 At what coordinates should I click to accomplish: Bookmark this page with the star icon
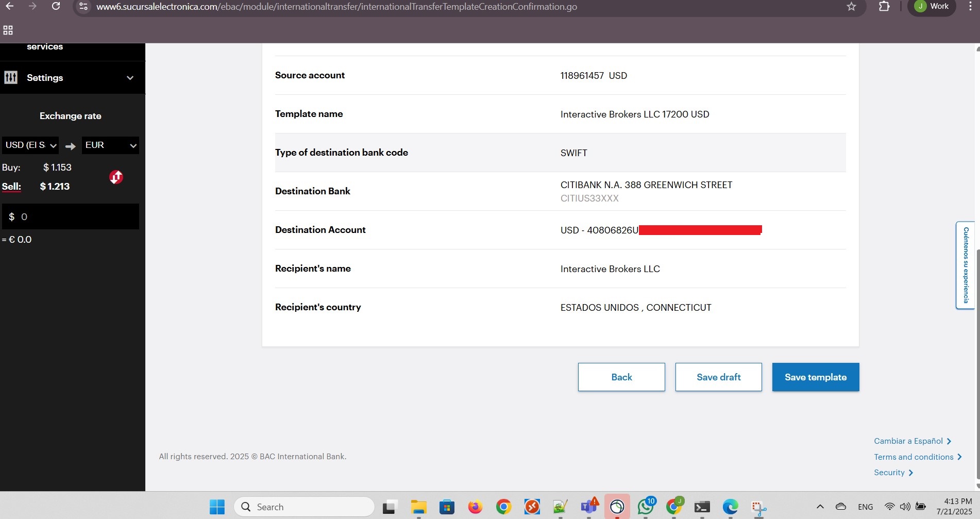(851, 7)
